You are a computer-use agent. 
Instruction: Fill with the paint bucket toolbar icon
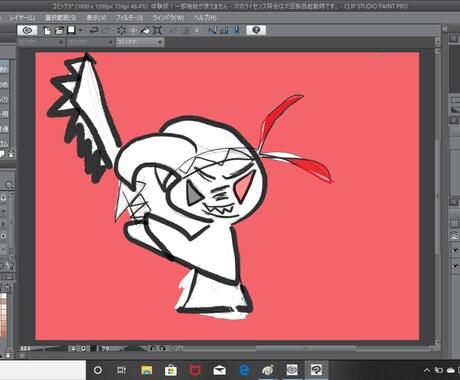[145, 31]
